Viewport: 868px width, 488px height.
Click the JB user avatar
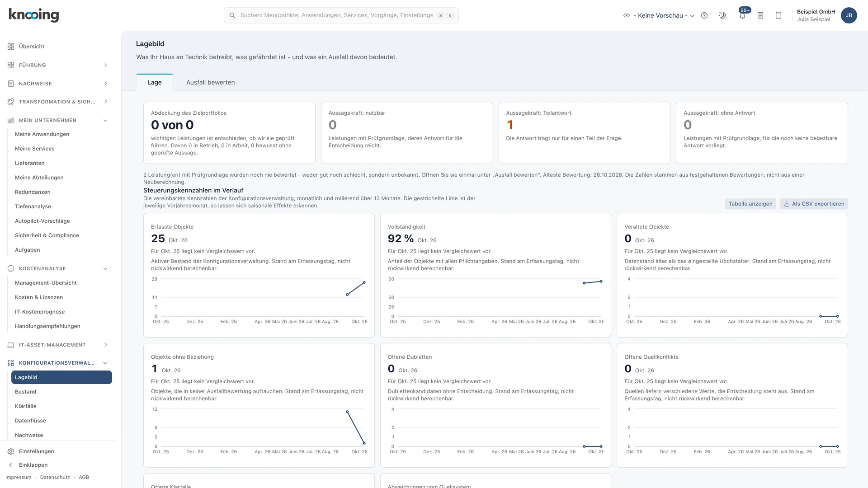point(849,15)
